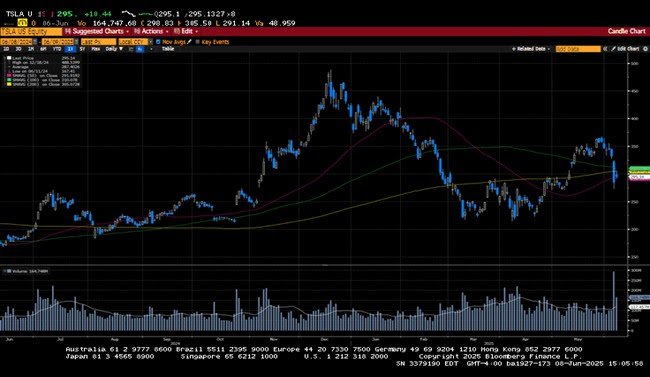This screenshot has width=650, height=377.
Task: Select the 1D time range
Action: coord(6,49)
